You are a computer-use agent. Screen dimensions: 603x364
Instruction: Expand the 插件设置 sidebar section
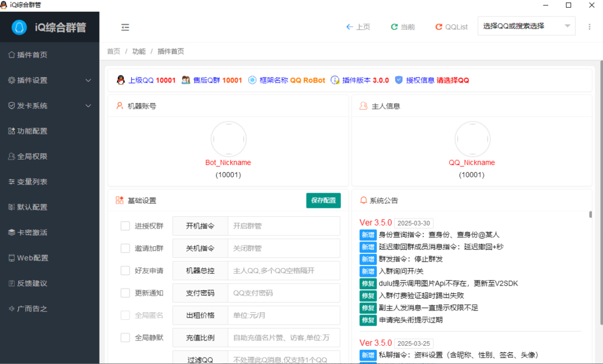(x=35, y=80)
